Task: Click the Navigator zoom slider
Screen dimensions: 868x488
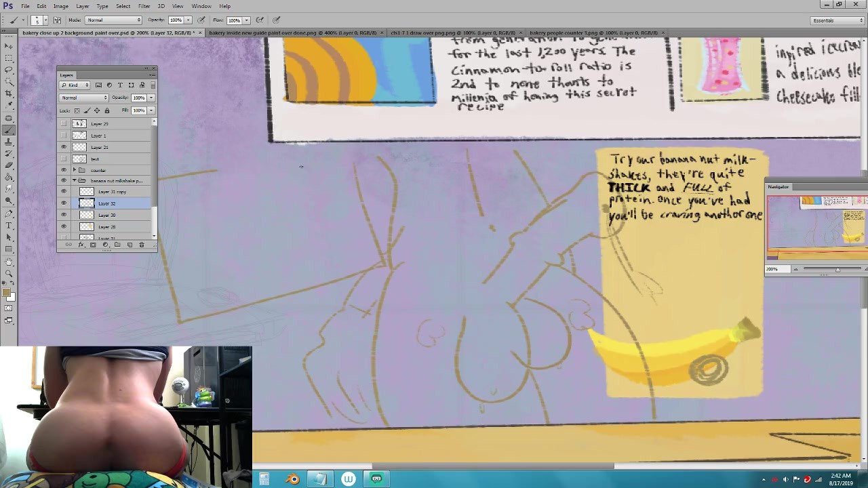Action: (837, 269)
